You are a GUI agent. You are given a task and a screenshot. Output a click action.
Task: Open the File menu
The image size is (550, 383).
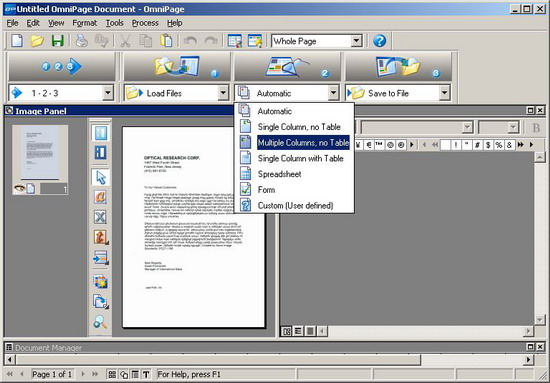click(x=12, y=23)
